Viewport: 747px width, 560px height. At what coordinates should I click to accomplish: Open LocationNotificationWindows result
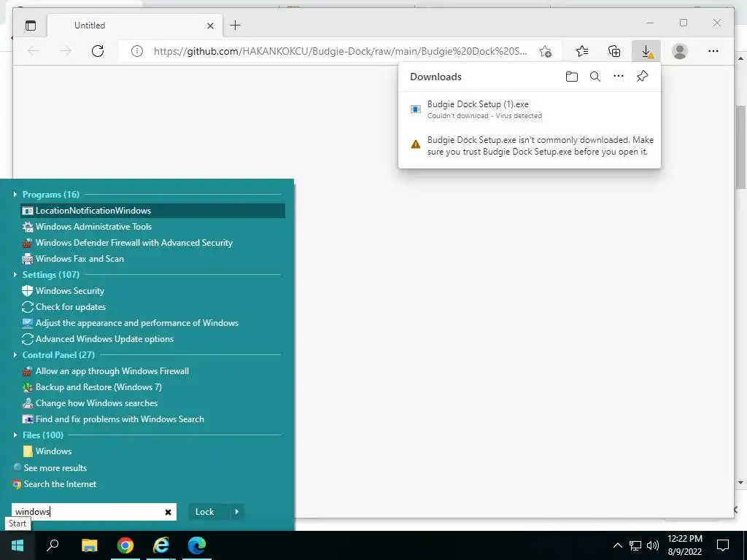tap(152, 211)
